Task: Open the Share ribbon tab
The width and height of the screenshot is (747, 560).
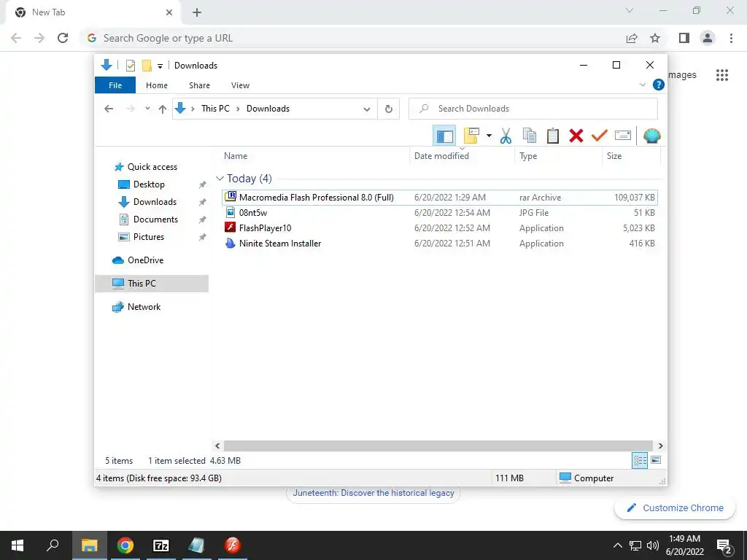Action: coord(199,85)
